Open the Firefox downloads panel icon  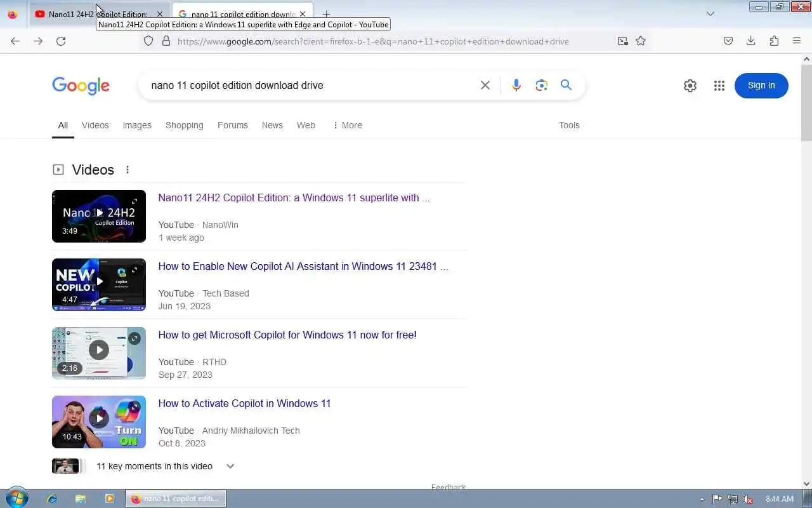tap(750, 41)
